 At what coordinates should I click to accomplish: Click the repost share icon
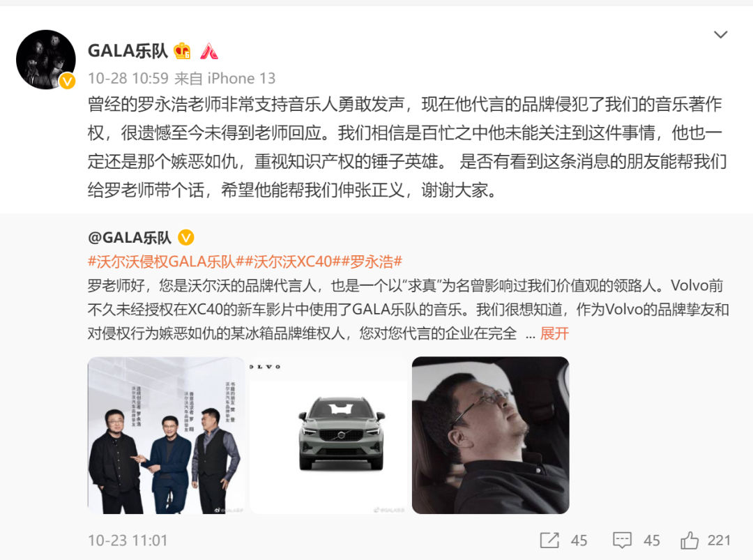tap(549, 540)
